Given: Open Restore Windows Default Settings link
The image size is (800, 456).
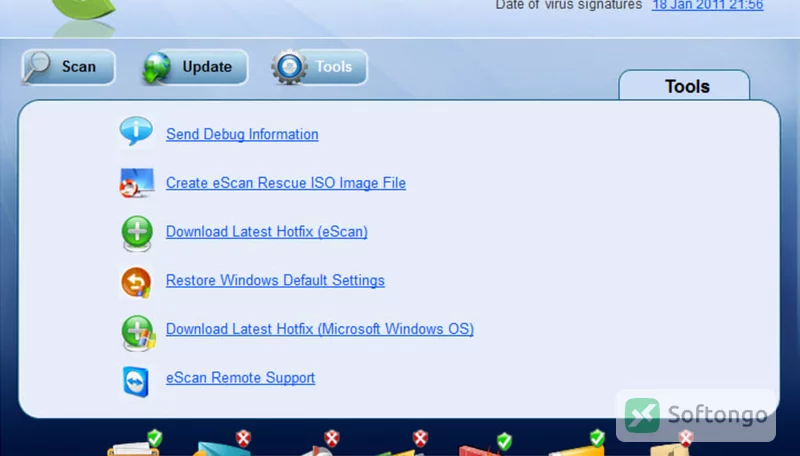Looking at the screenshot, I should tap(275, 280).
